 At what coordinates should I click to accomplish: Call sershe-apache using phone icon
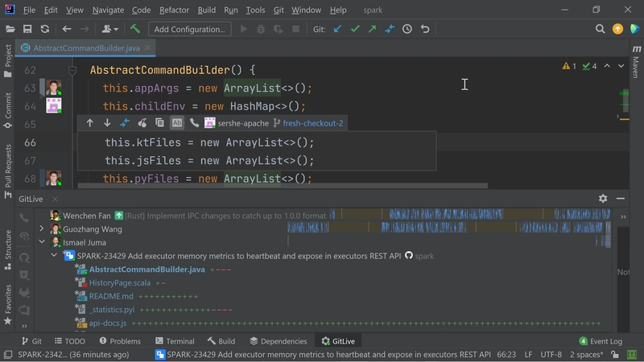coord(194,123)
